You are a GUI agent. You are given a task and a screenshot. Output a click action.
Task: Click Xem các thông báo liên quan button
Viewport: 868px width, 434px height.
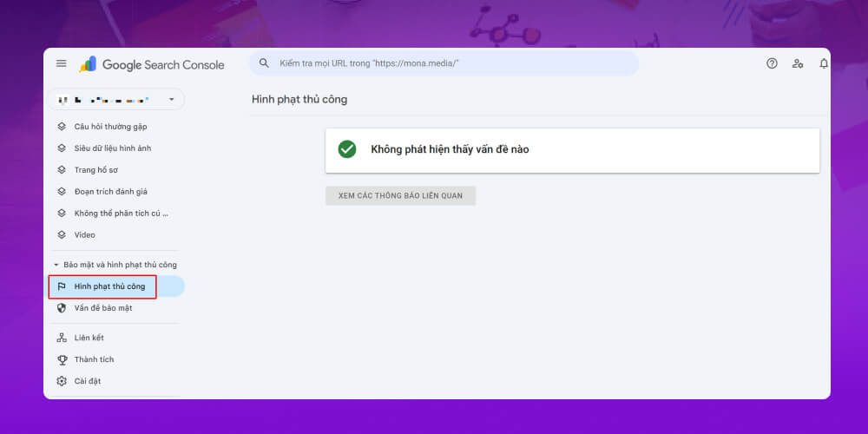(x=400, y=195)
